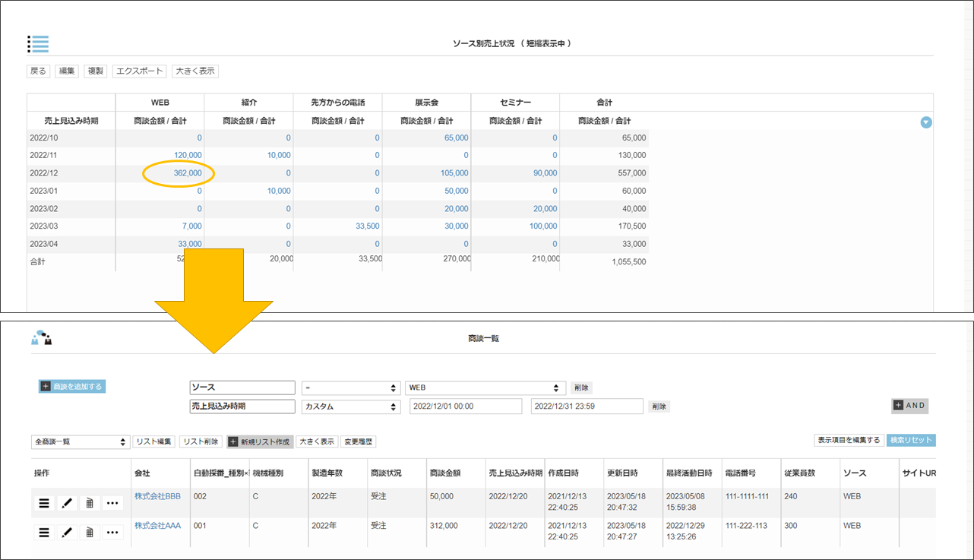Open the 全商談一覧 list selector
Image resolution: width=974 pixels, height=560 pixels.
tap(81, 441)
